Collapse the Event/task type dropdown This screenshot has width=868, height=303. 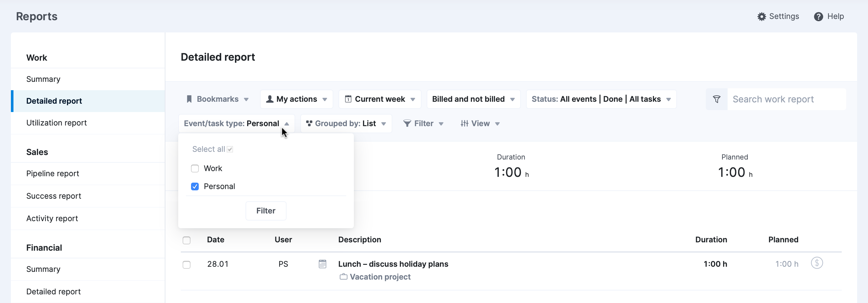237,124
